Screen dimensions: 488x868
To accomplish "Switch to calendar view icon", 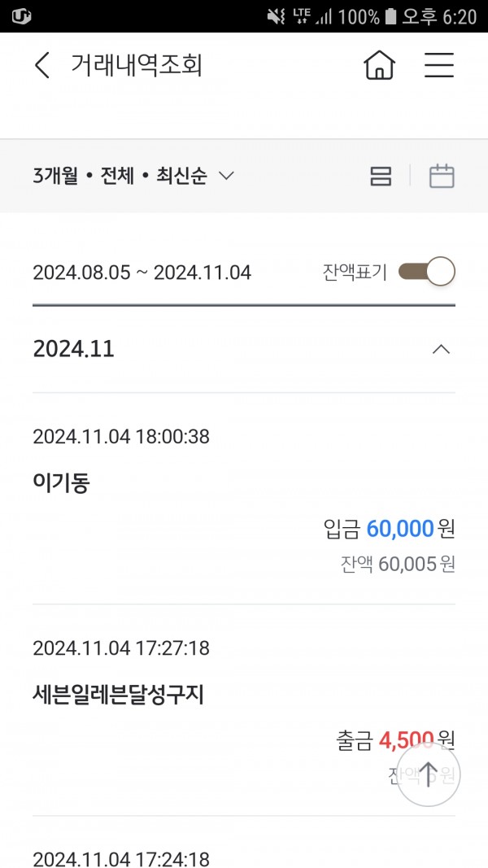I will (442, 176).
